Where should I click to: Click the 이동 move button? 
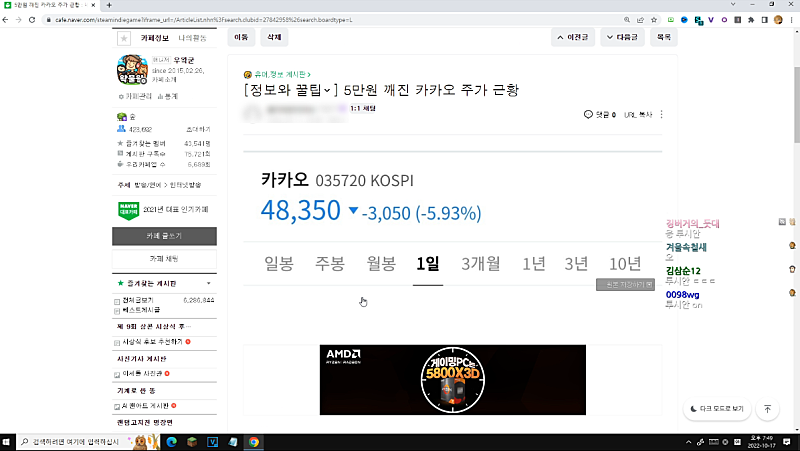click(x=241, y=37)
